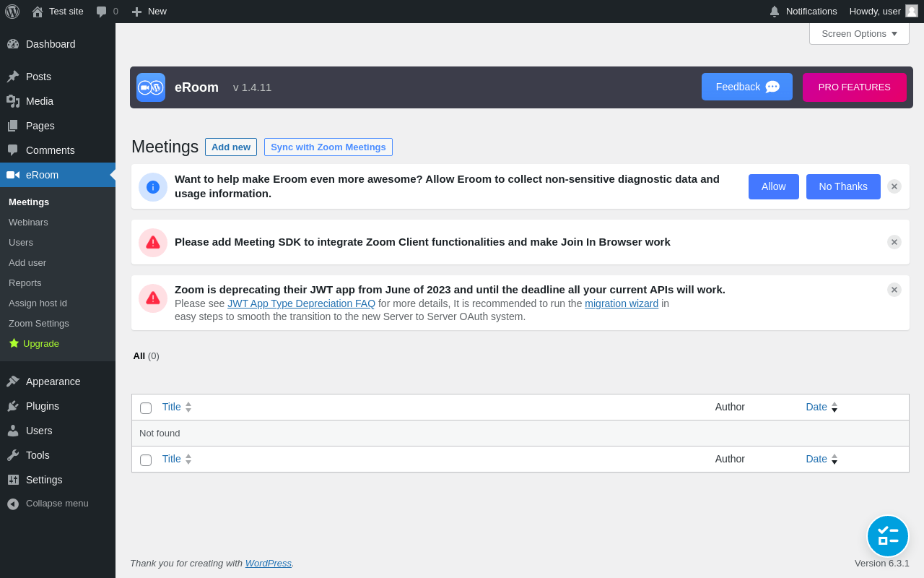Tick the select-all checkbox in table header

(146, 408)
